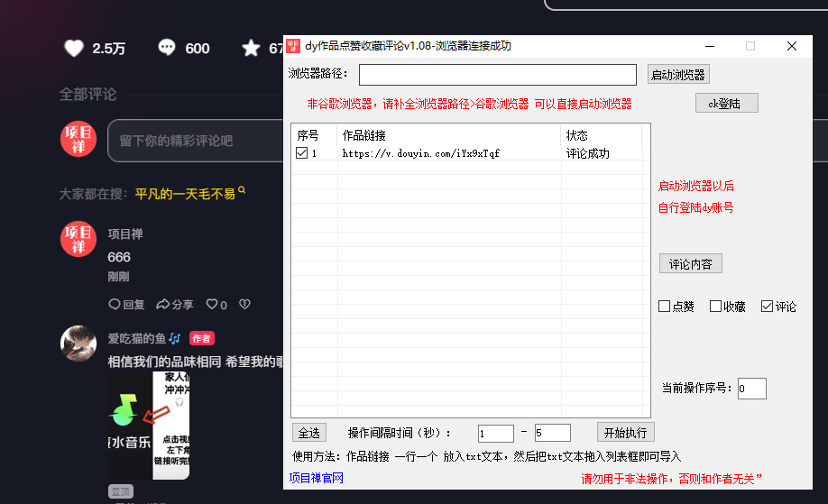
Task: Like the 666 comment with heart icon
Action: point(212,305)
